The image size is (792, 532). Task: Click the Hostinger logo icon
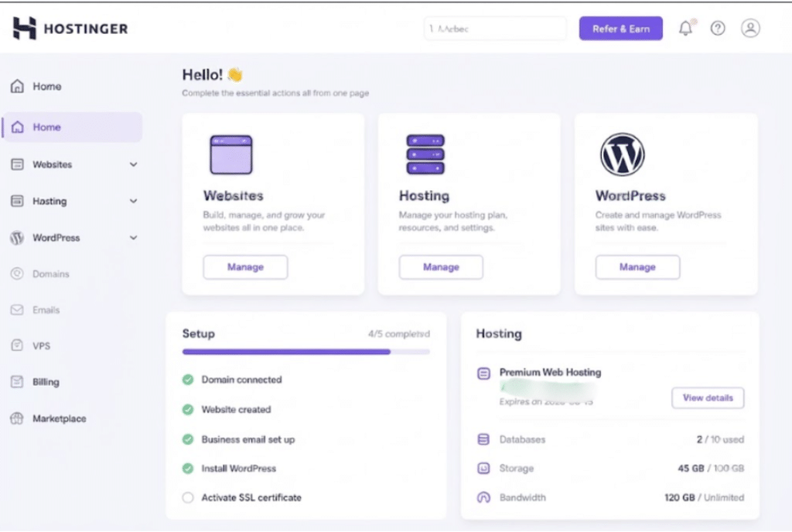point(24,29)
